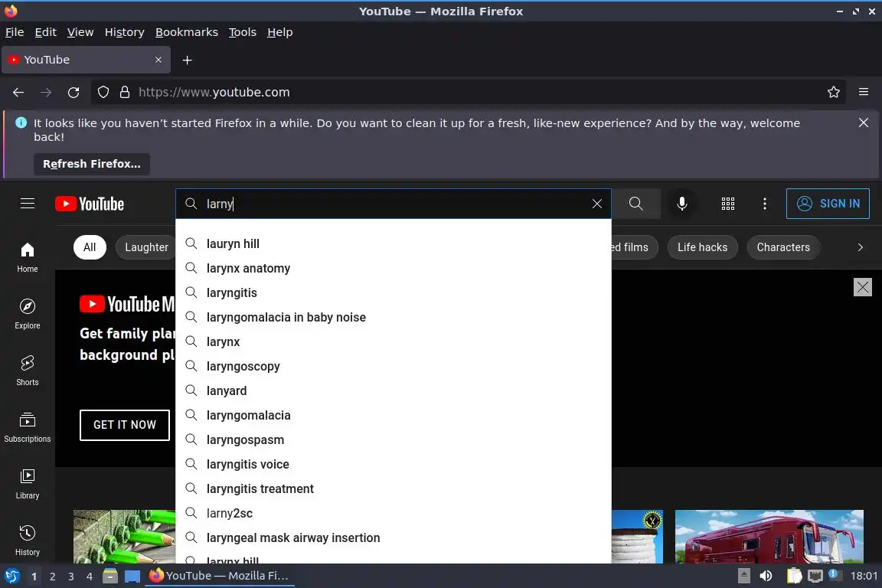
Task: Click the taskbar clock showing 18:01
Action: click(864, 576)
